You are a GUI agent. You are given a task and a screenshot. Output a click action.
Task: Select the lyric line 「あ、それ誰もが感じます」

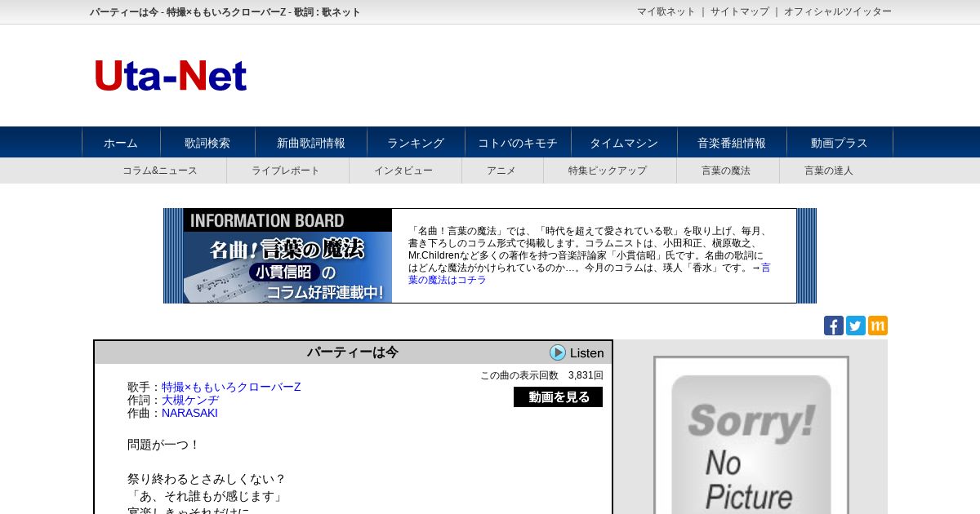point(205,496)
